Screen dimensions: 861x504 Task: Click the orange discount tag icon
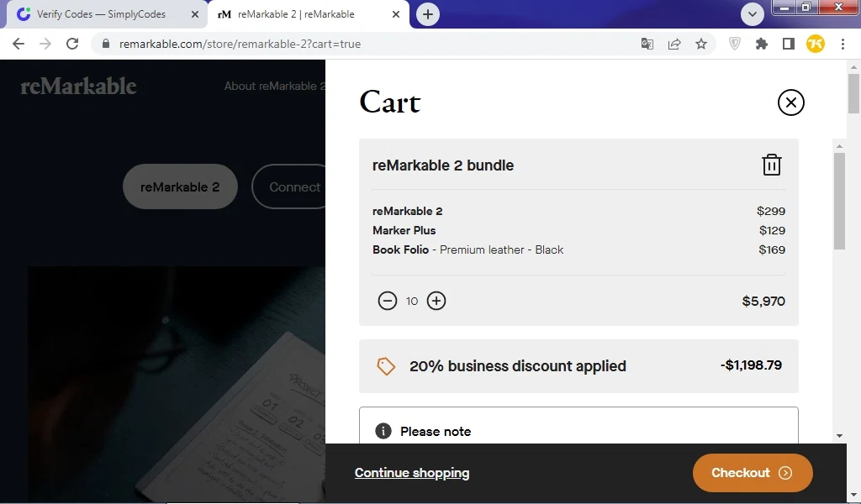pyautogui.click(x=385, y=365)
